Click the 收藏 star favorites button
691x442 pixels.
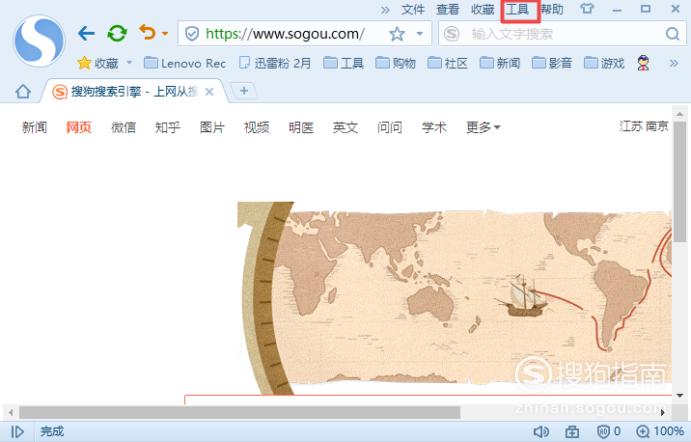pos(98,63)
